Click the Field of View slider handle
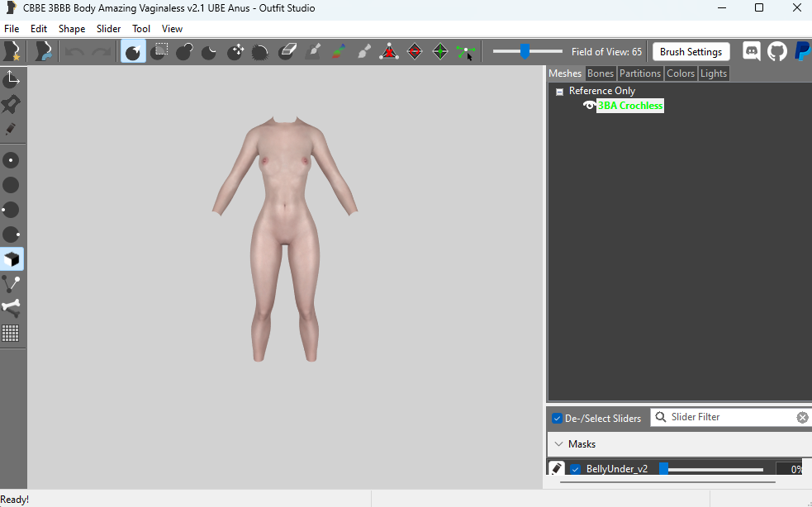 point(525,51)
